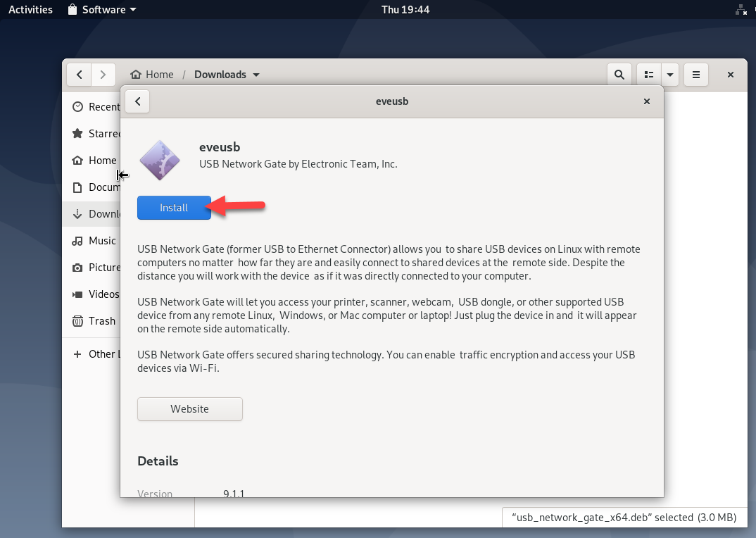Click the eveusb purple app icon
The image size is (756, 538).
(159, 161)
